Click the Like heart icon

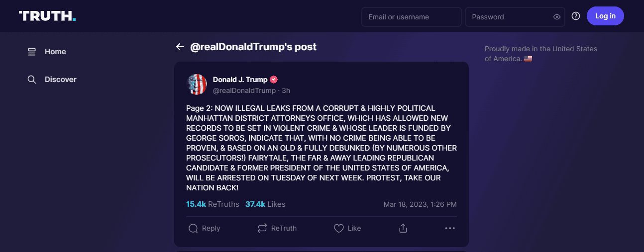[339, 228]
